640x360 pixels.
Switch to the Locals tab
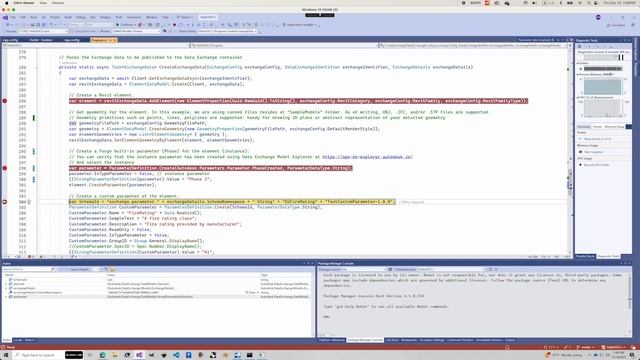(18, 340)
